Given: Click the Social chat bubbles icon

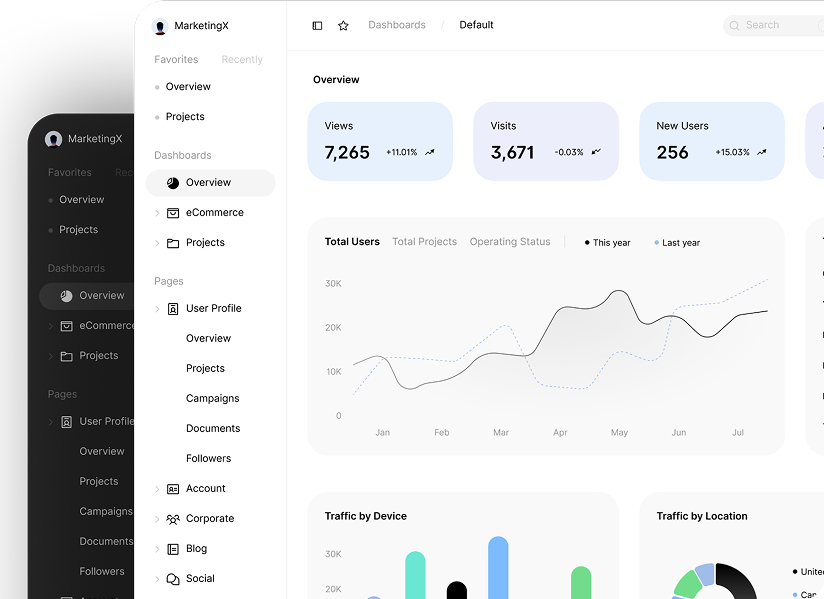Looking at the screenshot, I should click(173, 579).
